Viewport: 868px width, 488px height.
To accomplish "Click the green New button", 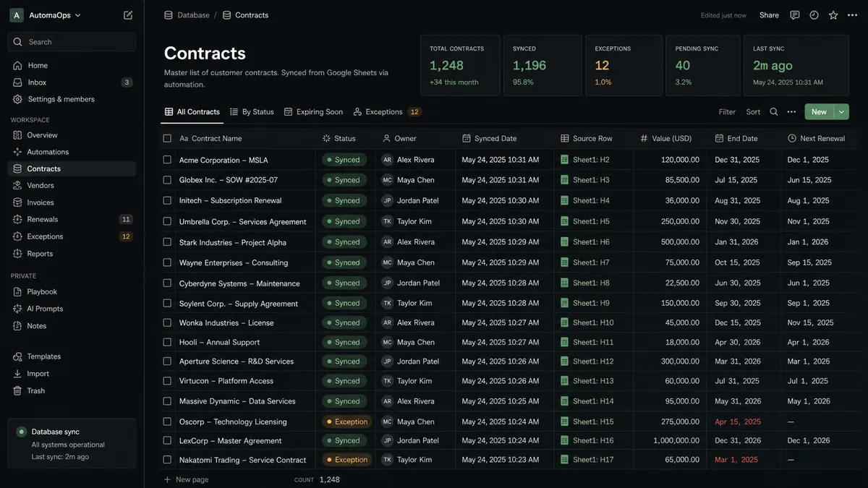I will 819,112.
